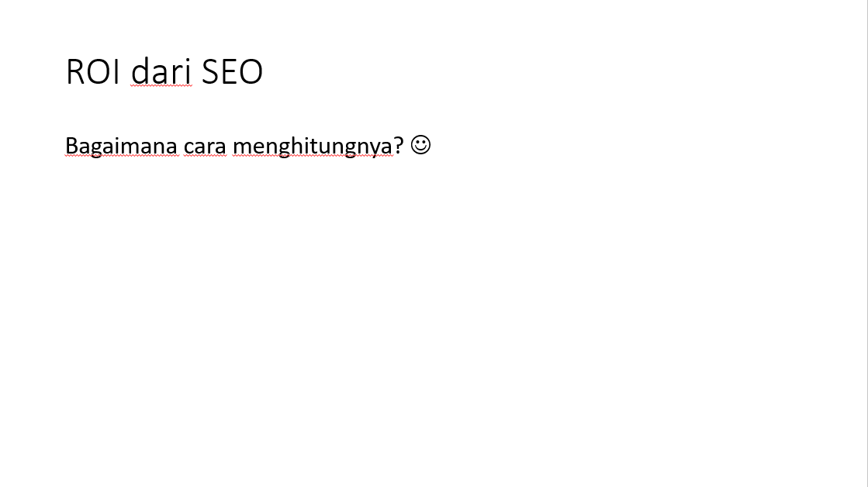
Task: Click the empty slide area below the text
Action: coord(434,326)
